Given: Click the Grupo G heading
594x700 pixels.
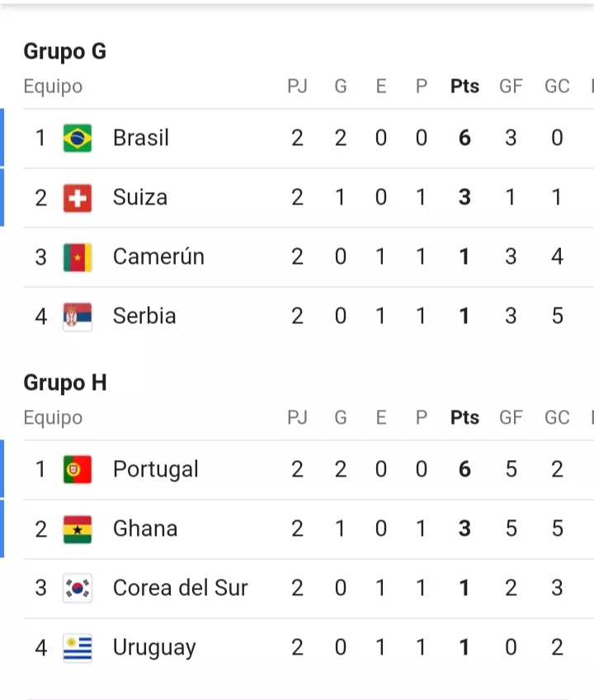Looking at the screenshot, I should 64,51.
